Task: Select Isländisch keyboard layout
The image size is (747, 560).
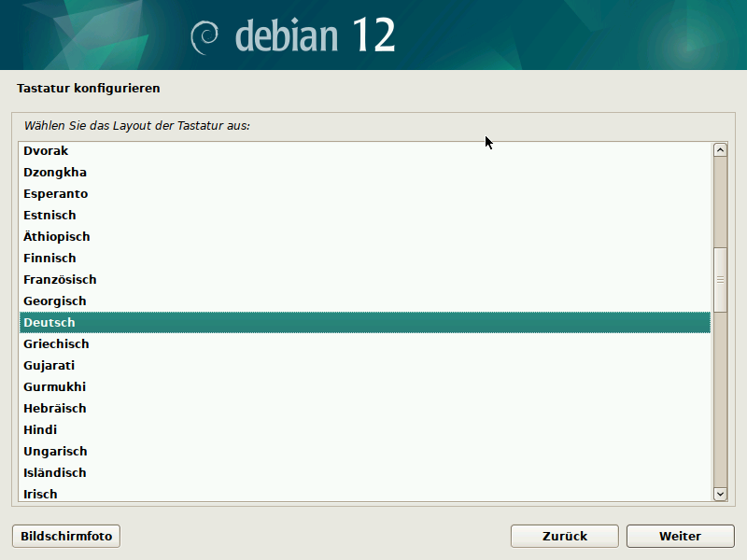Action: pyautogui.click(x=55, y=473)
